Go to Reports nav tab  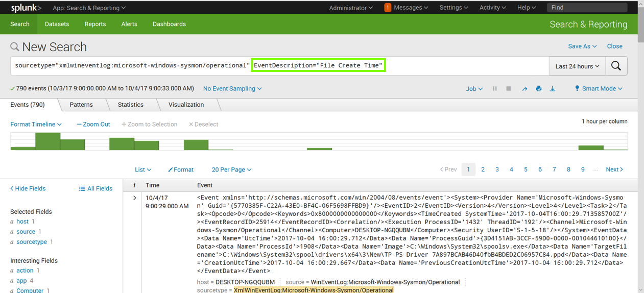point(95,24)
